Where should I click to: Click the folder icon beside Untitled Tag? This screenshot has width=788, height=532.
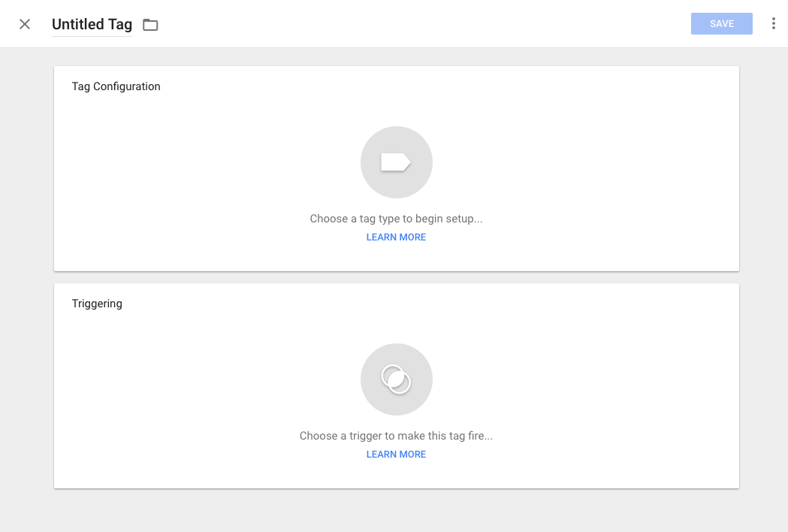click(x=150, y=25)
